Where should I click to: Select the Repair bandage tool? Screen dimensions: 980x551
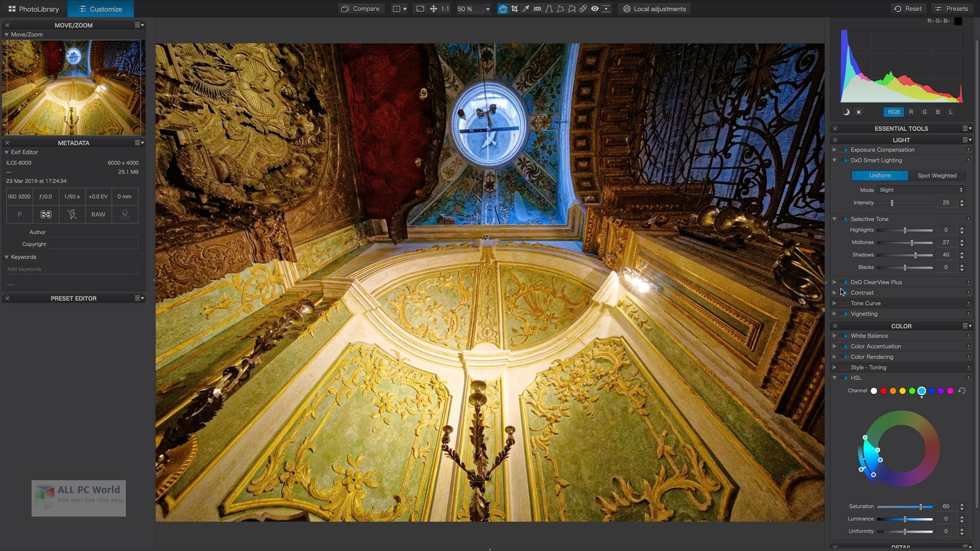[x=583, y=9]
